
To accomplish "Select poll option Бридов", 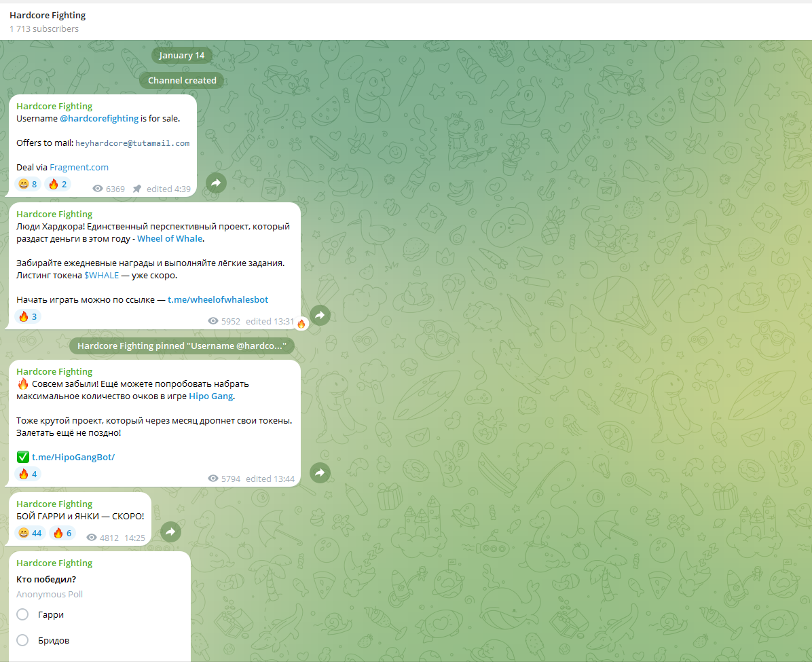I will click(22, 640).
